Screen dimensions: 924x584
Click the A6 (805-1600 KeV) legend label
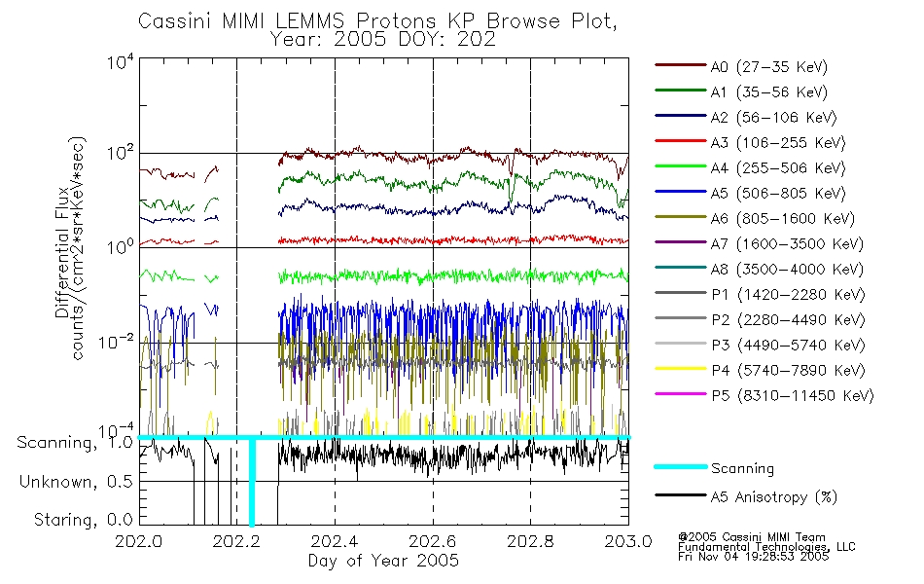(783, 219)
